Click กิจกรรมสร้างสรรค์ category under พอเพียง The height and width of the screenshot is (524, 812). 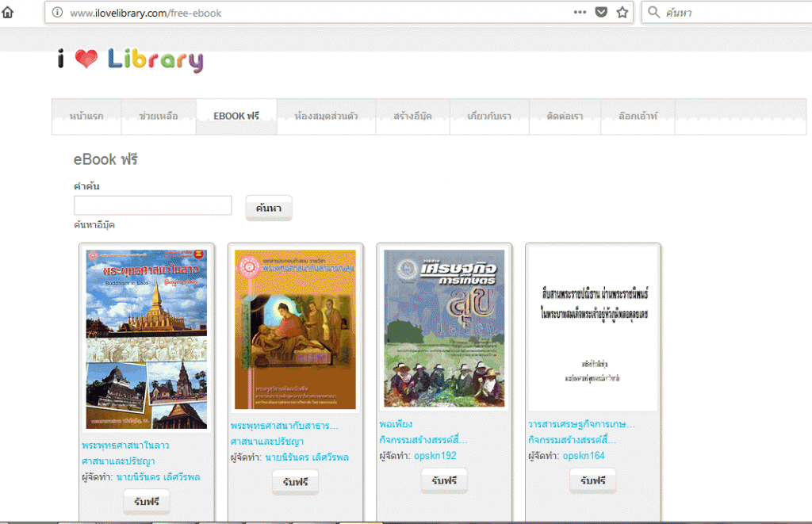(423, 440)
